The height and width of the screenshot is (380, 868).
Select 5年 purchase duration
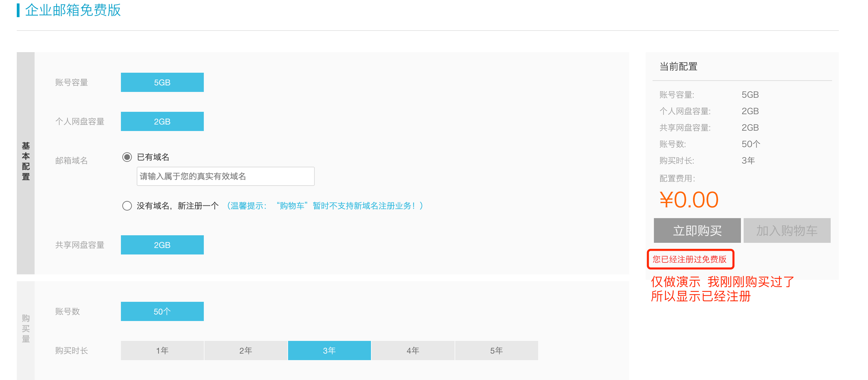[496, 351]
